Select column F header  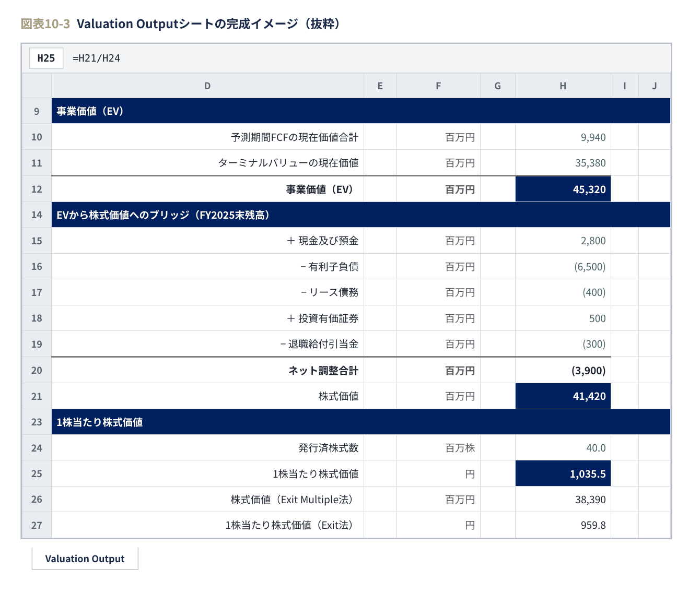coord(438,86)
